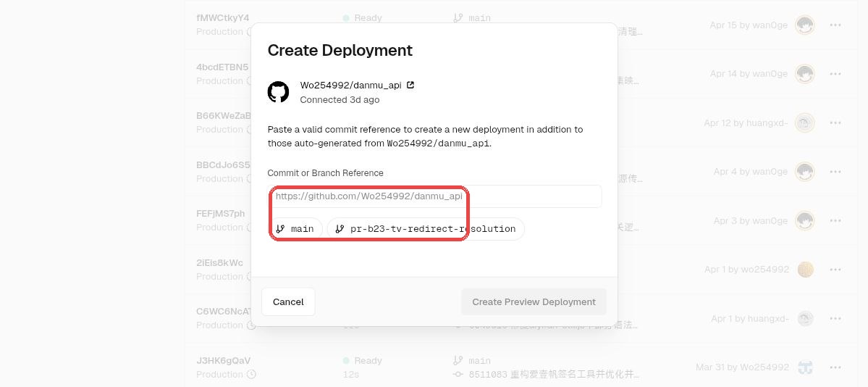The width and height of the screenshot is (868, 387).
Task: Click 'Connected 3d ago' text in dialog
Action: coord(340,100)
